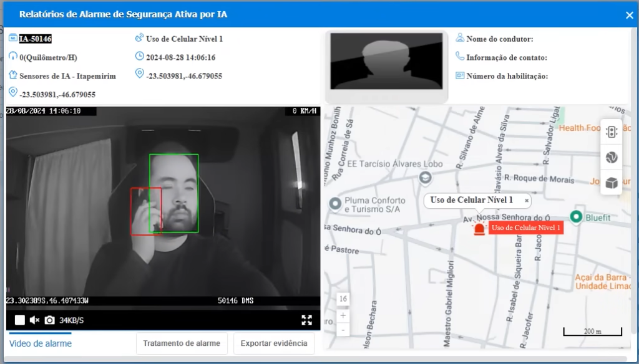Click Exportar evidência button

pos(274,343)
